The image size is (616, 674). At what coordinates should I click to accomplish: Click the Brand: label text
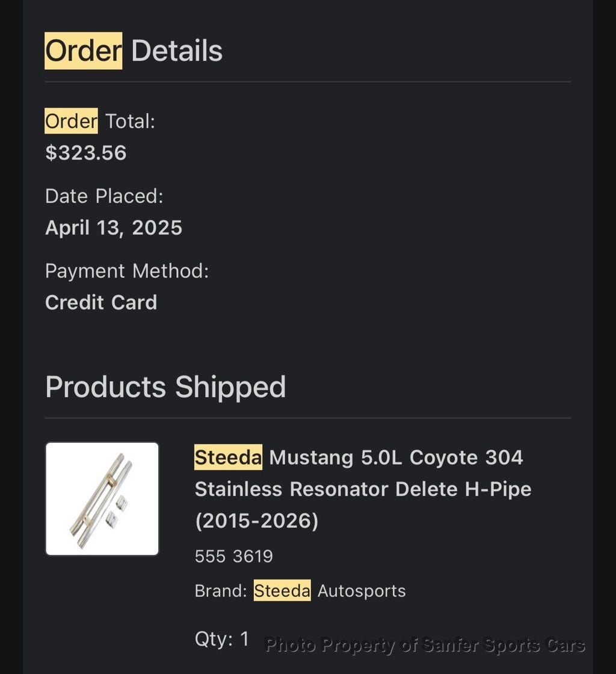(x=221, y=591)
